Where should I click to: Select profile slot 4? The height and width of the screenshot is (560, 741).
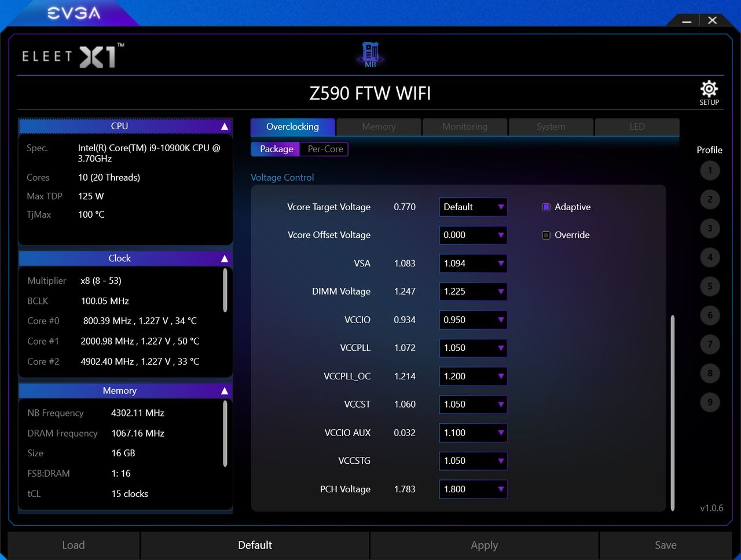(710, 257)
